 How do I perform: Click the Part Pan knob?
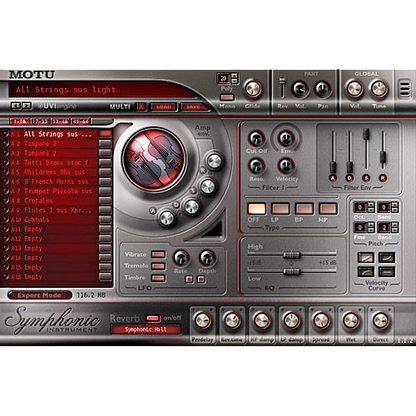click(323, 89)
